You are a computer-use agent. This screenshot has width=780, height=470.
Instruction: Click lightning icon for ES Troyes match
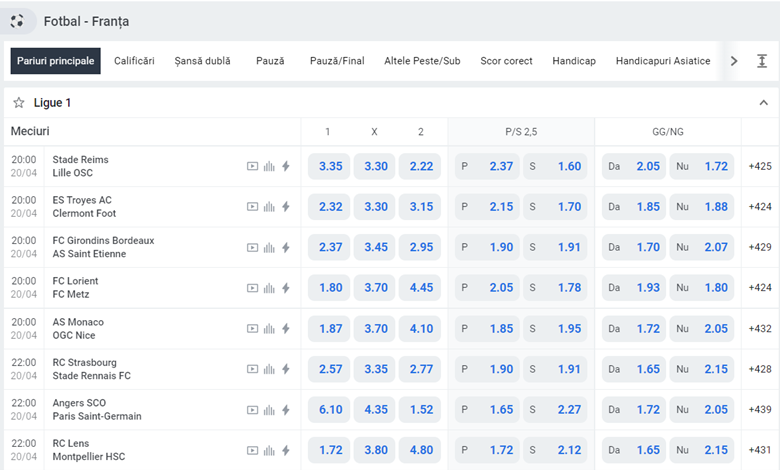(x=286, y=207)
